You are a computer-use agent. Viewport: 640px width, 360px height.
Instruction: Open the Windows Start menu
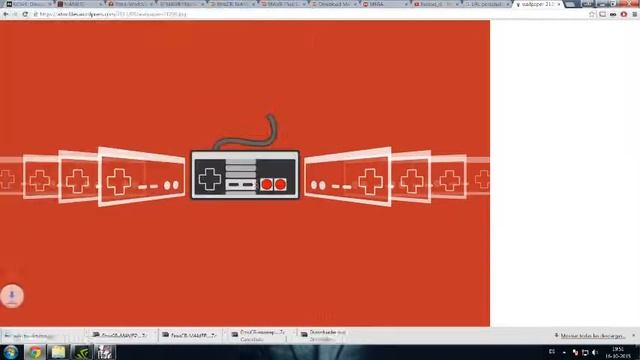[11, 352]
